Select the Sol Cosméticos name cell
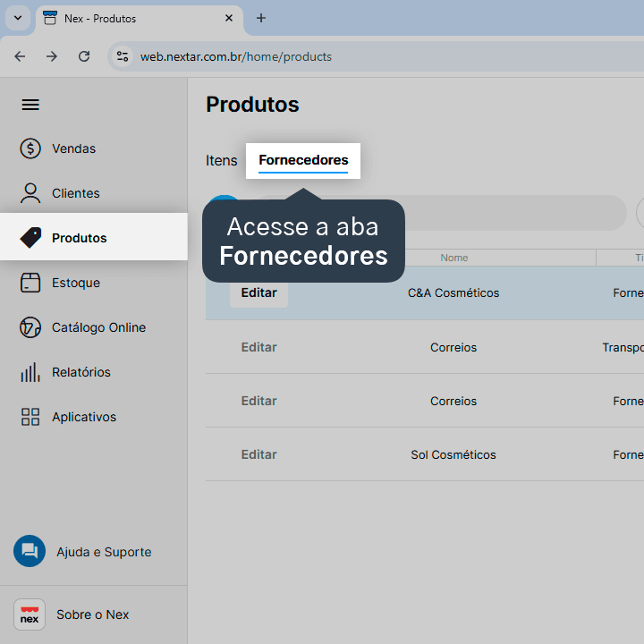Screen dimensions: 644x644 click(453, 454)
